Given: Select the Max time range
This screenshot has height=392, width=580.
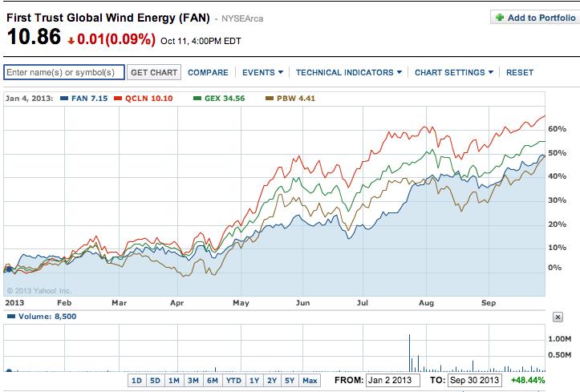Looking at the screenshot, I should coord(310,381).
